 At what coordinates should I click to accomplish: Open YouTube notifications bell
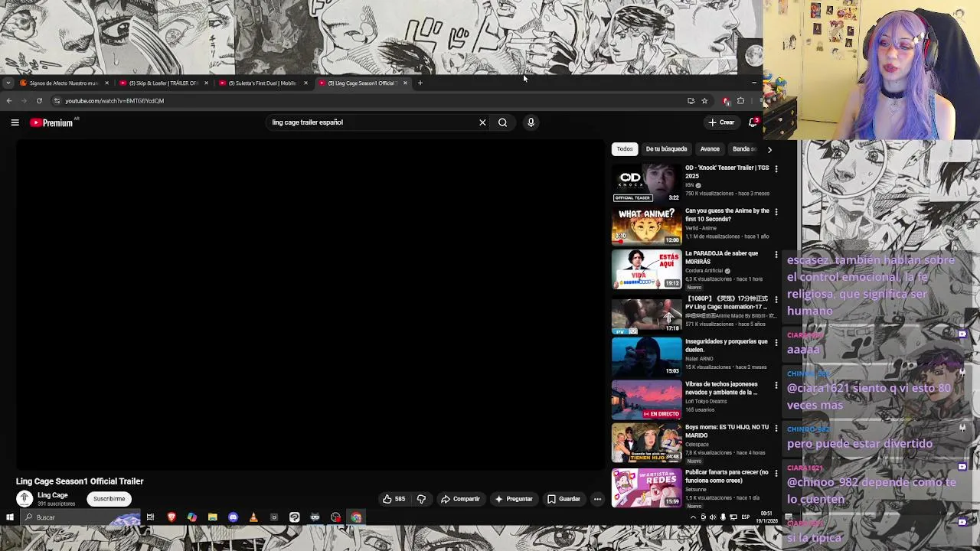click(753, 122)
